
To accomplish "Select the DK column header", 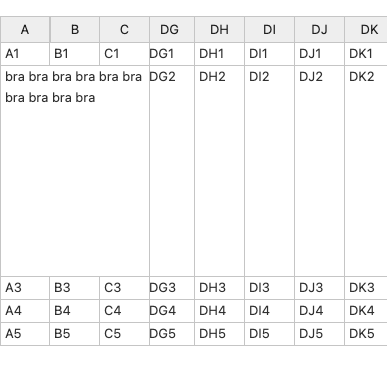I will pos(366,30).
